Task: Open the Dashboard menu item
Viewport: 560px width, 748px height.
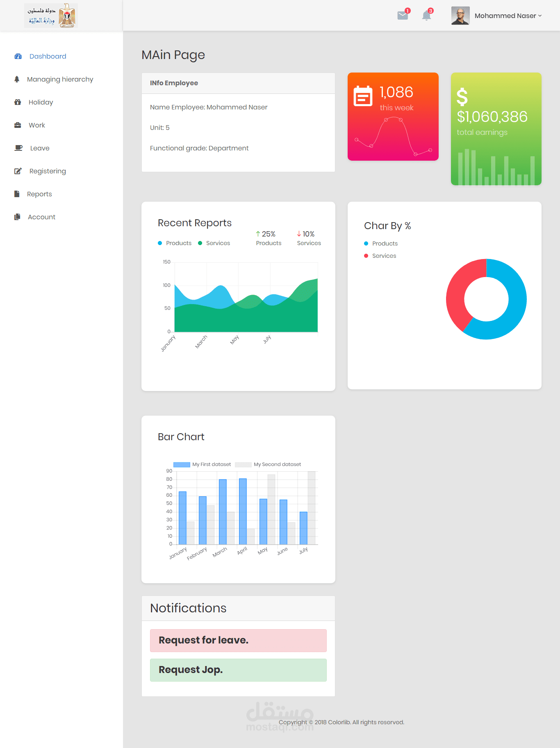Action: tap(48, 56)
